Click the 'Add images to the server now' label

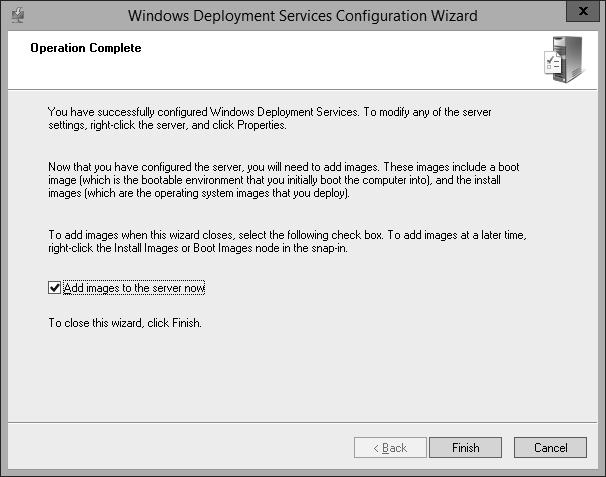(x=134, y=288)
